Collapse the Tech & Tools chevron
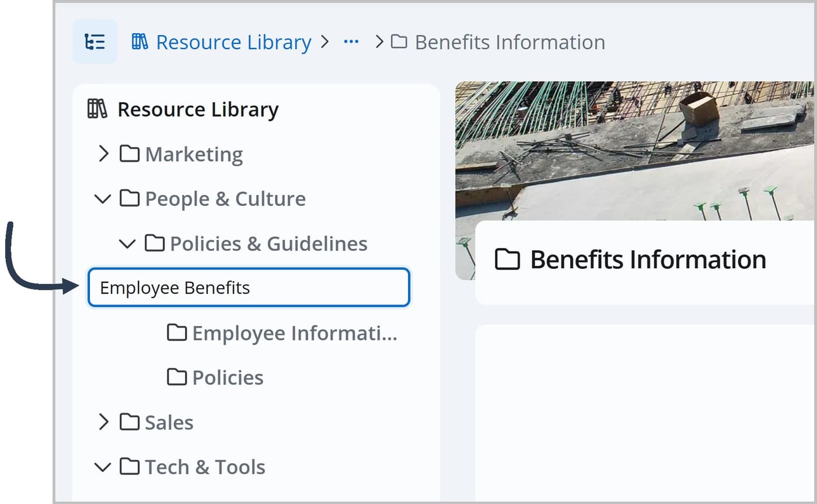The image size is (817, 504). [103, 467]
